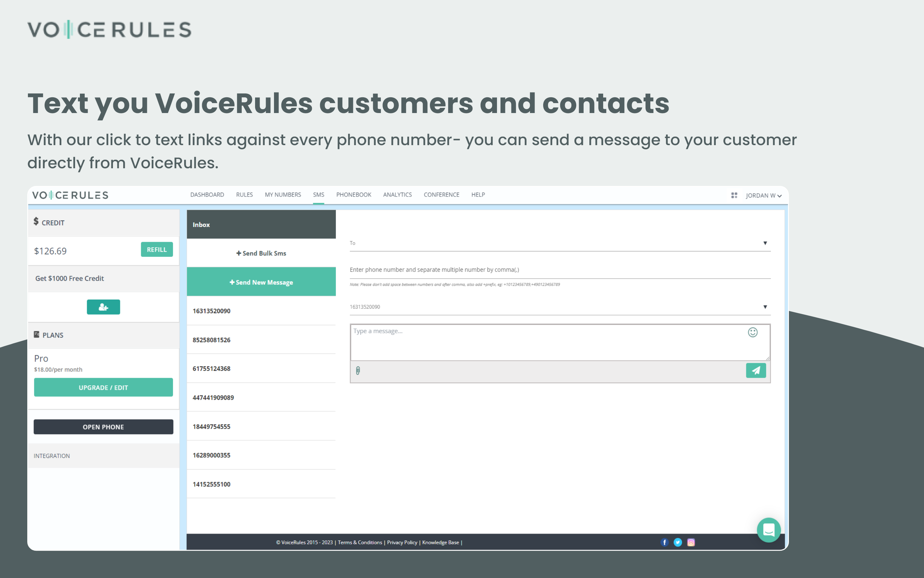924x578 pixels.
Task: Click Send New Message
Action: click(261, 282)
